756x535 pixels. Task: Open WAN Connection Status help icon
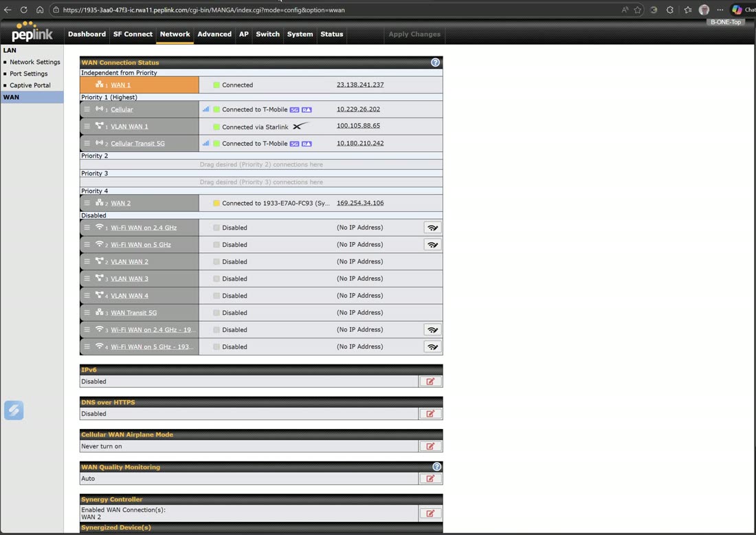(435, 62)
